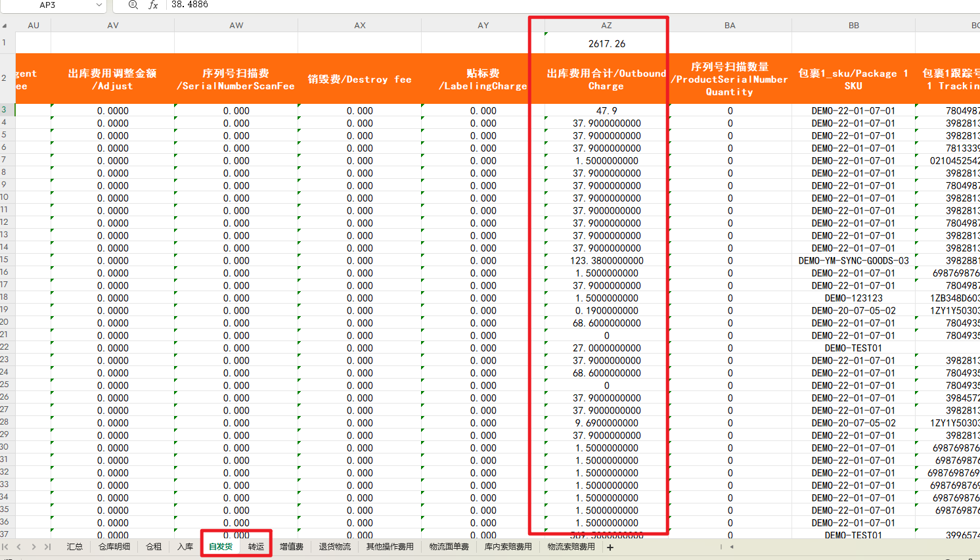Select the 68.6000000000 cell in row 24
Viewport: 980px width, 560px height.
tap(607, 373)
